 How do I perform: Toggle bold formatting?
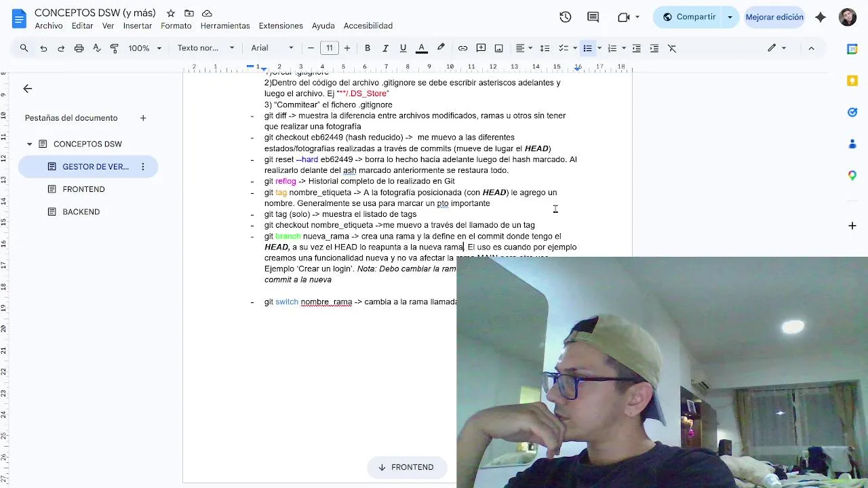(x=368, y=48)
